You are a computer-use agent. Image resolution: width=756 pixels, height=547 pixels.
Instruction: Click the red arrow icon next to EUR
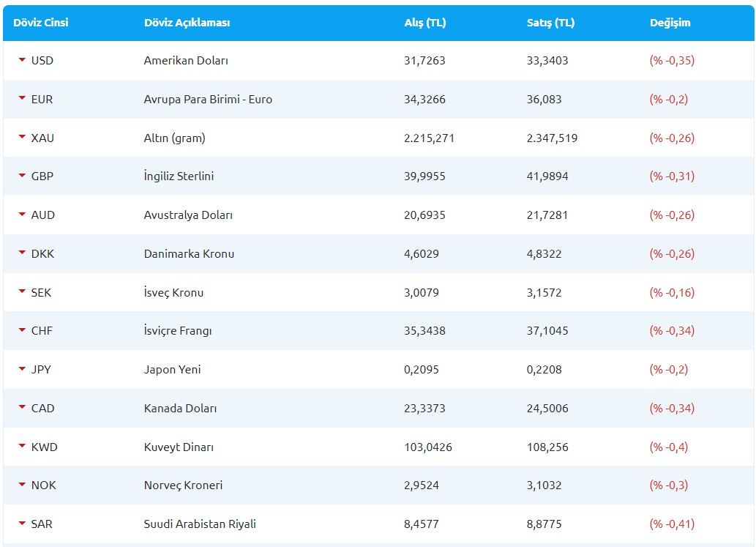22,99
